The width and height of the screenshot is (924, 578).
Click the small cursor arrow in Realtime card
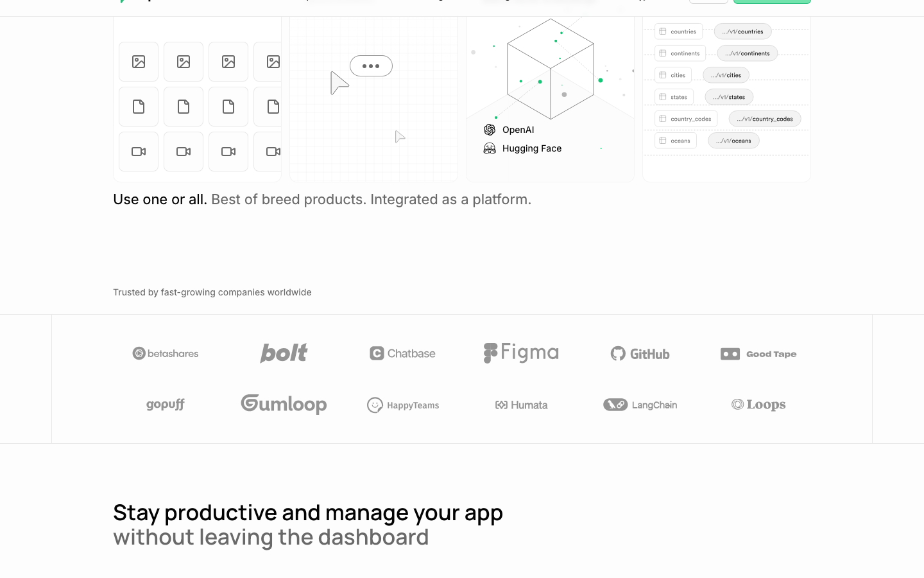click(x=400, y=136)
